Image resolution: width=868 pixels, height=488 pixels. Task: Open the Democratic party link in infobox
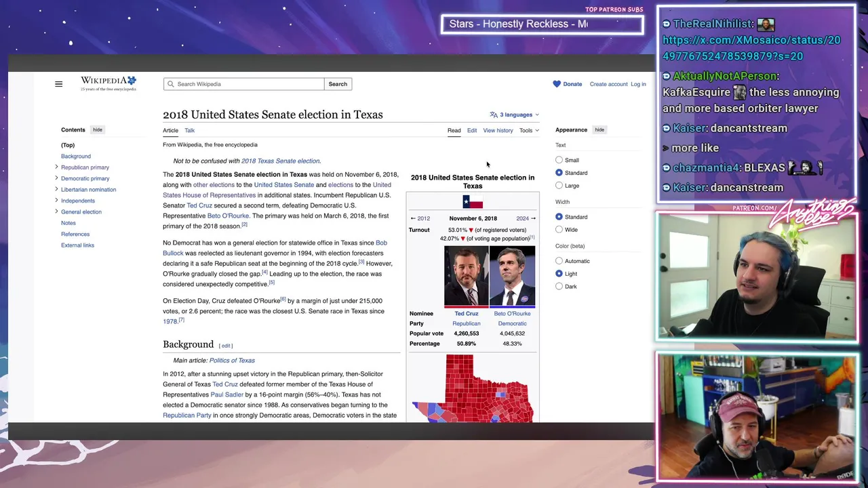[512, 323]
